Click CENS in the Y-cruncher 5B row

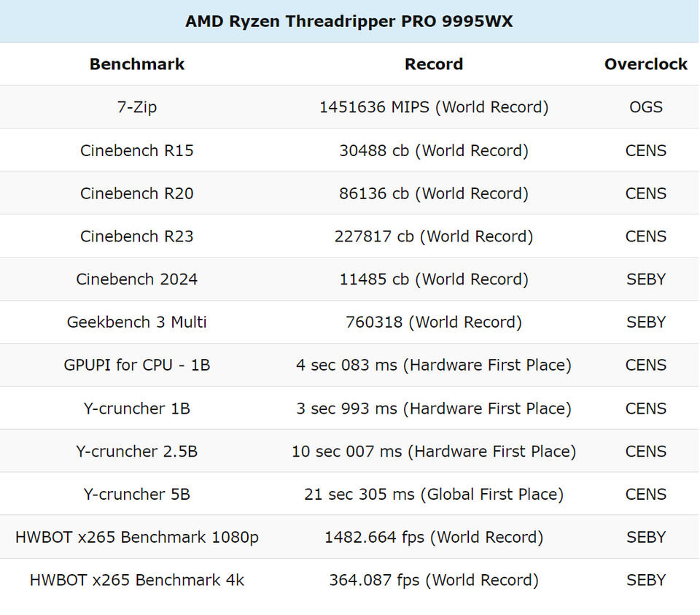pyautogui.click(x=646, y=494)
